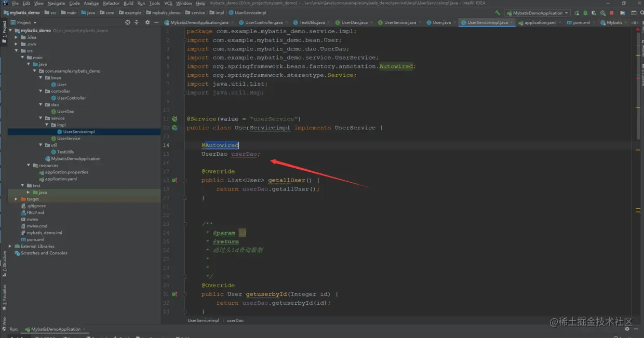The image size is (644, 338).
Task: Collapse the mybatis_demo root node
Action: (x=10, y=31)
